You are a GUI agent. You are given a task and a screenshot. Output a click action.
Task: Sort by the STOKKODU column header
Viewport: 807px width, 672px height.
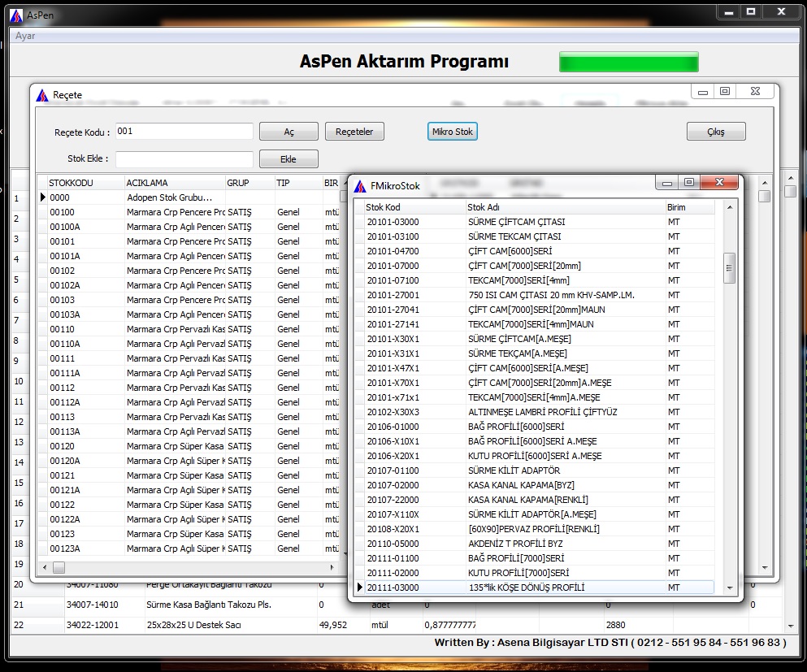pos(85,183)
